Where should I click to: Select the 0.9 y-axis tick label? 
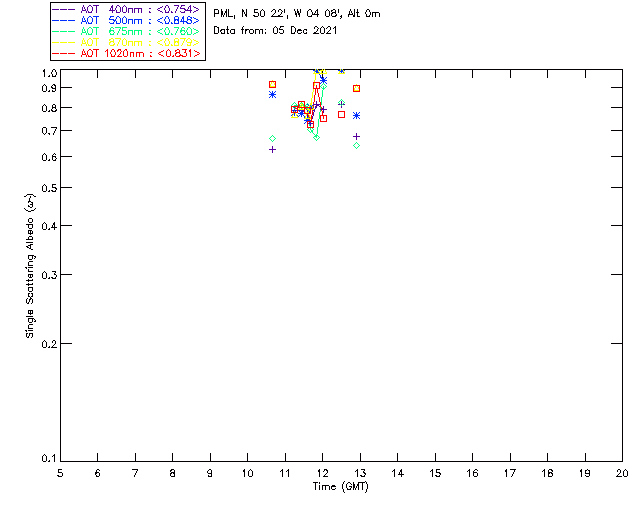tap(49, 88)
